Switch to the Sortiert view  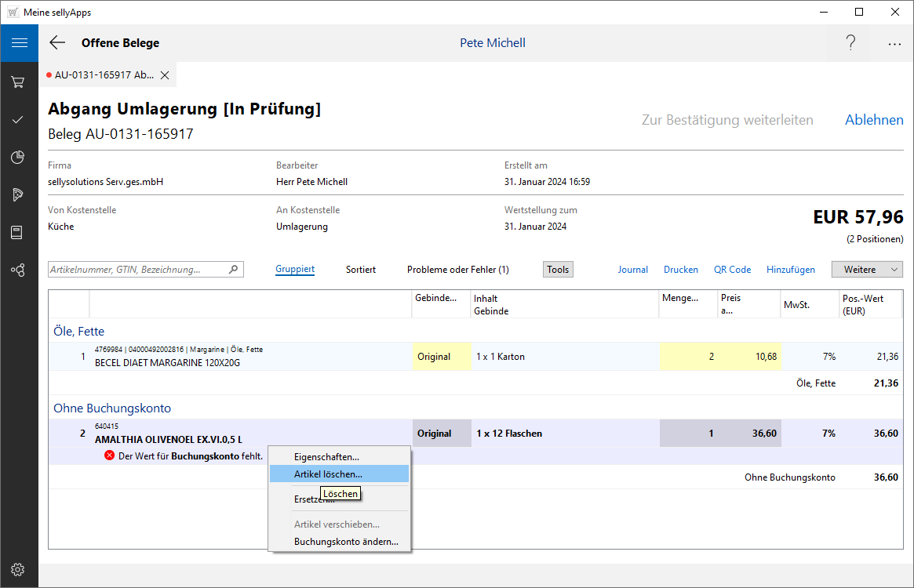point(361,270)
